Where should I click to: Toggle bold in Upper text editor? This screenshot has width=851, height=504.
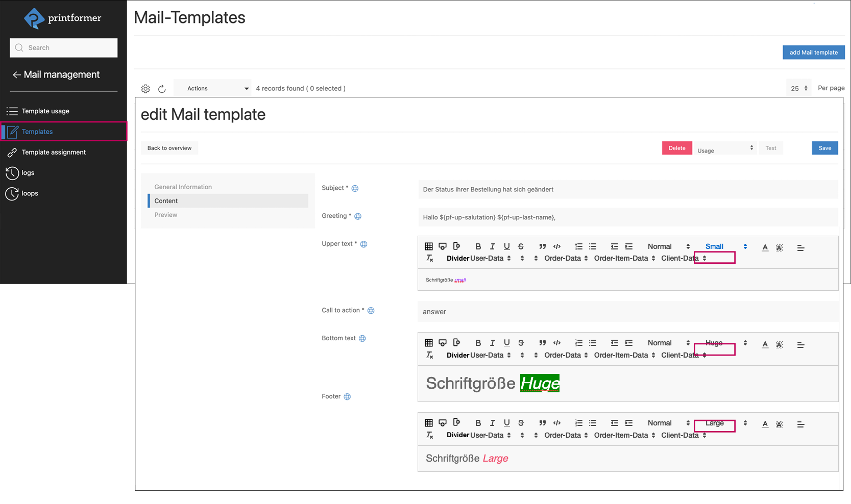(478, 247)
